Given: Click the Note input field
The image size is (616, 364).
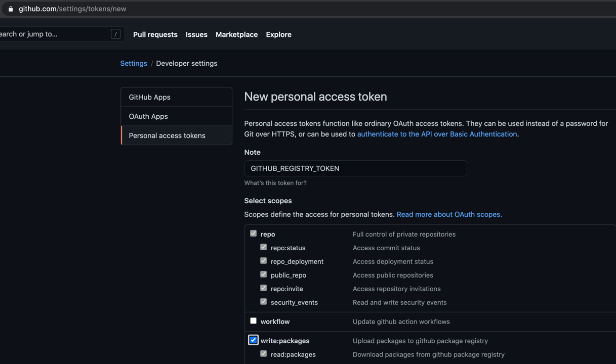Looking at the screenshot, I should 355,168.
